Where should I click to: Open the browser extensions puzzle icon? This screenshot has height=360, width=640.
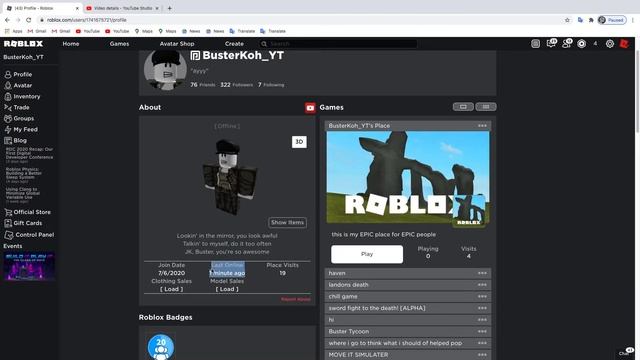tap(591, 20)
